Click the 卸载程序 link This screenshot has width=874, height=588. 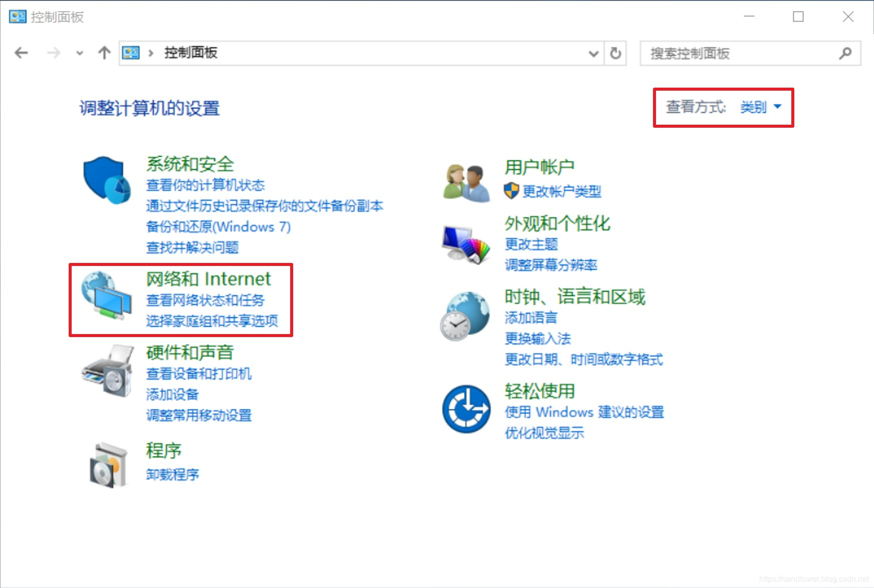point(172,474)
